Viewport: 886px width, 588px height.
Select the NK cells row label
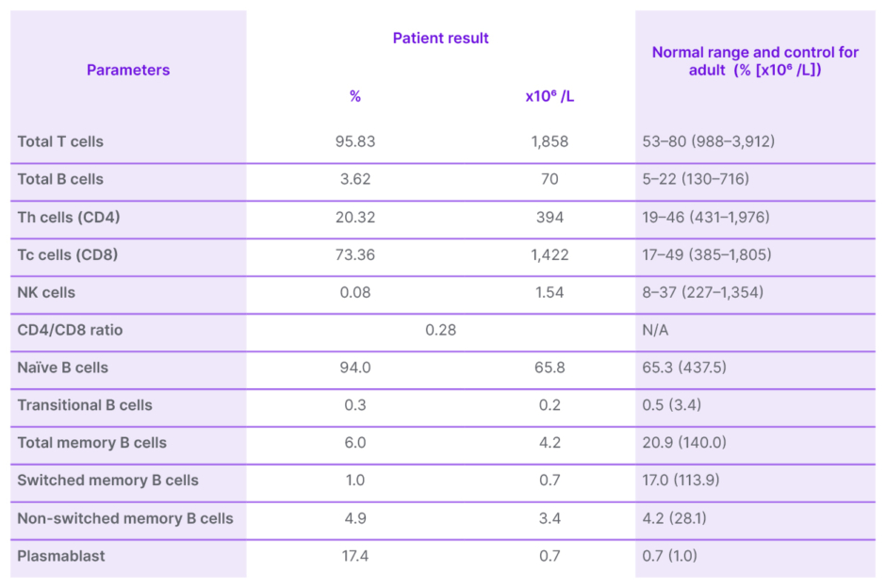pyautogui.click(x=46, y=292)
